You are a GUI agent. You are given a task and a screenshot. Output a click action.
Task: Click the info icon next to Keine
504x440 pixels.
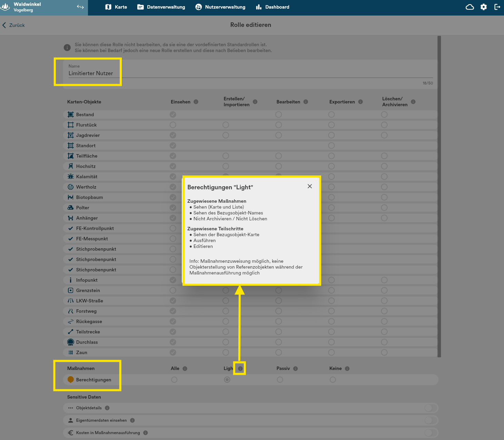[347, 369]
